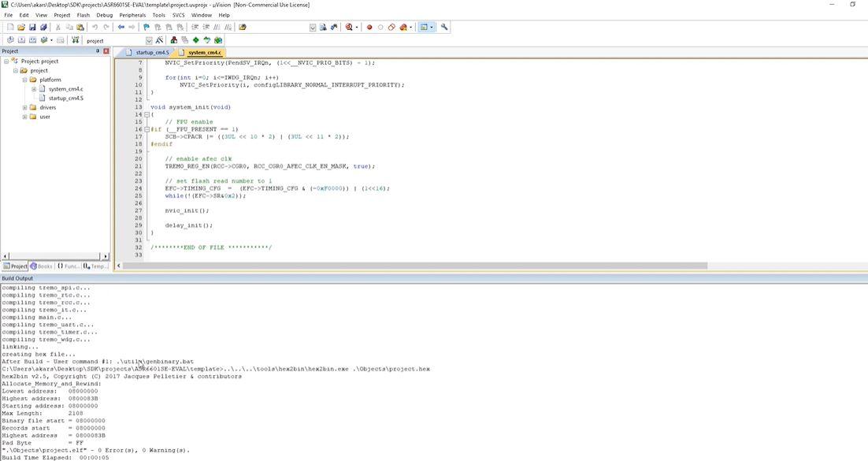Save the current file
The image size is (868, 461).
32,27
